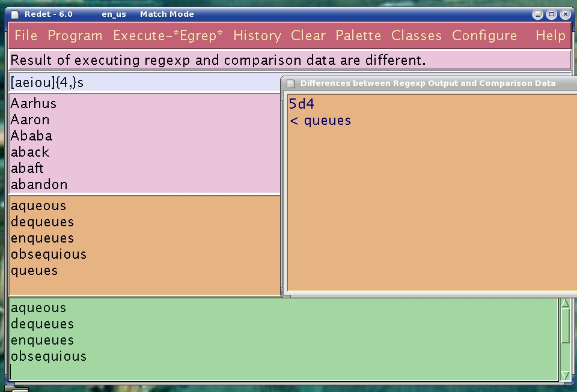The width and height of the screenshot is (577, 392).
Task: Click the en_us locale indicator in the title bar
Action: (x=113, y=14)
